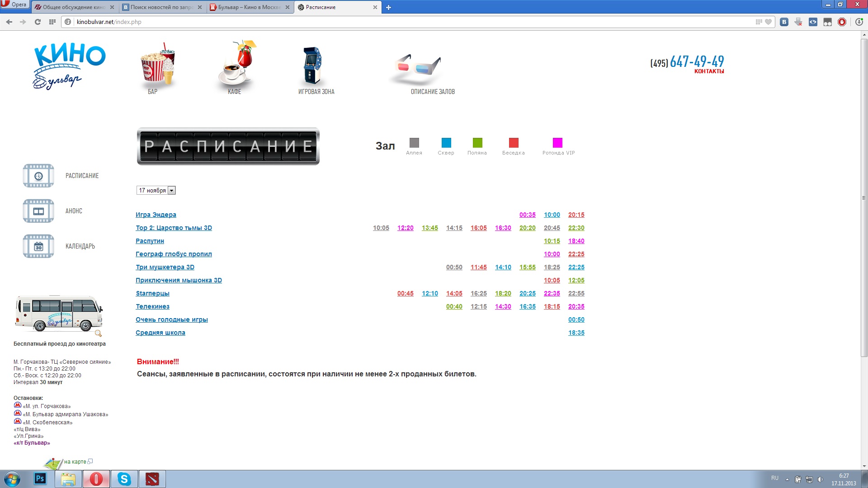
Task: Enlarge the free shuttle bus thumbnail
Action: (x=59, y=313)
